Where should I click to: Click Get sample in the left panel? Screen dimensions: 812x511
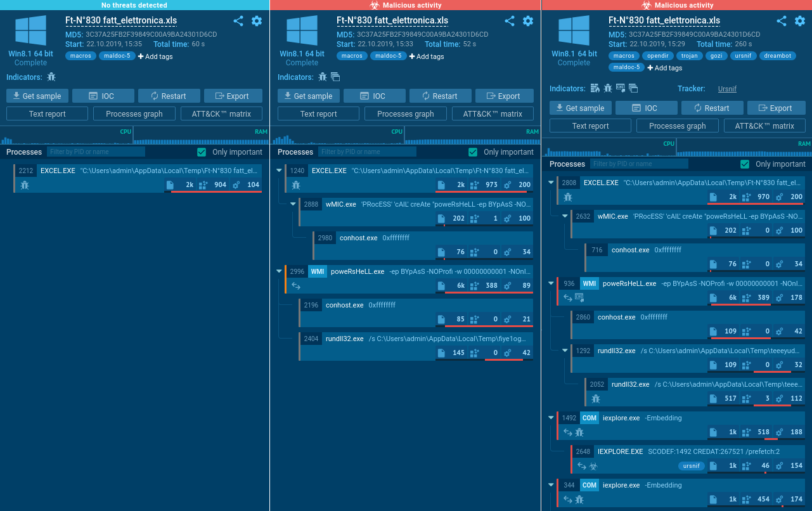click(x=37, y=96)
